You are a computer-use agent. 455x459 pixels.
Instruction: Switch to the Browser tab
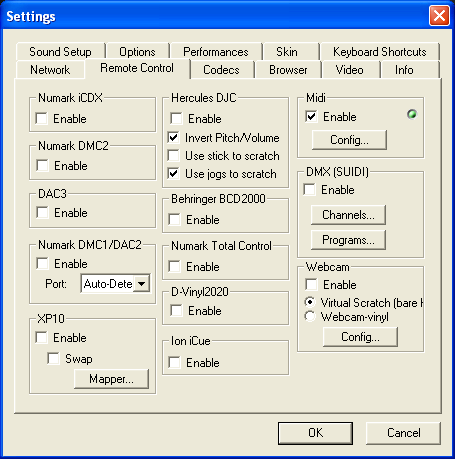pos(288,70)
